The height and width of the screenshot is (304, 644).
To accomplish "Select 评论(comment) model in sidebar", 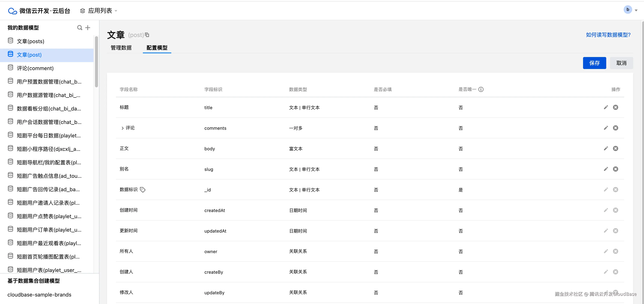I will 35,68.
